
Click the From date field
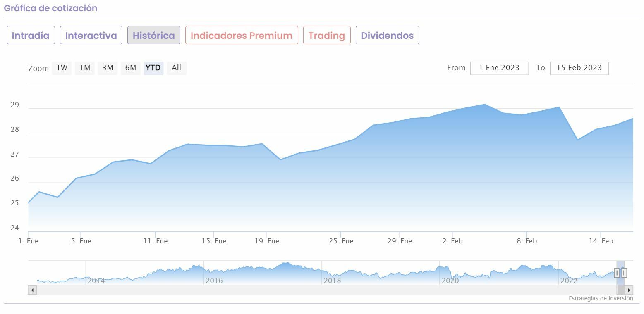(x=499, y=68)
